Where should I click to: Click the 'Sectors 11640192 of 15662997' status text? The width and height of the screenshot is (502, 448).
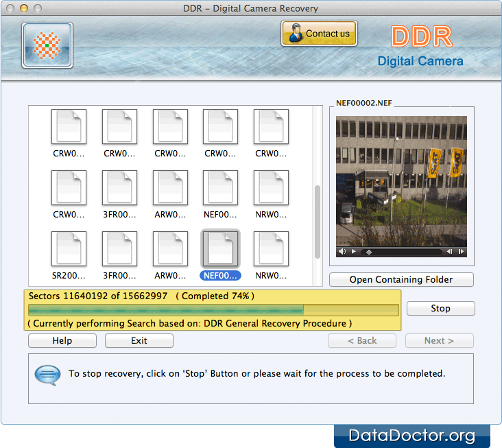[x=98, y=296]
